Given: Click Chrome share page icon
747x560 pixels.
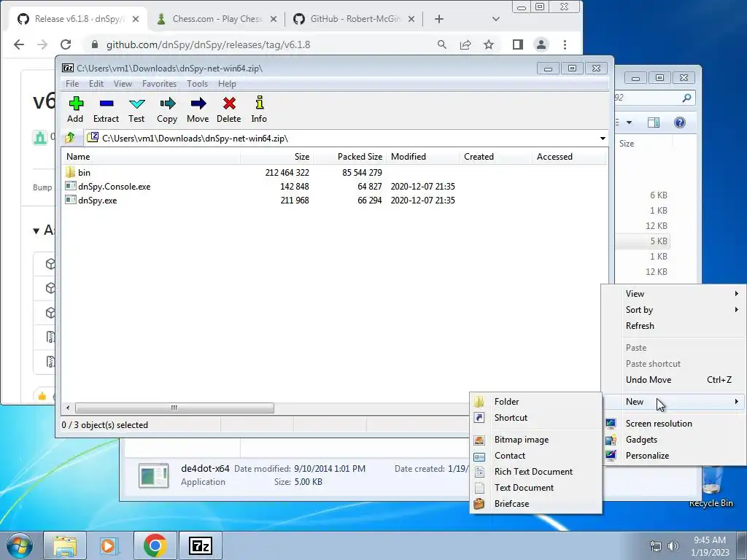Looking at the screenshot, I should click(465, 44).
